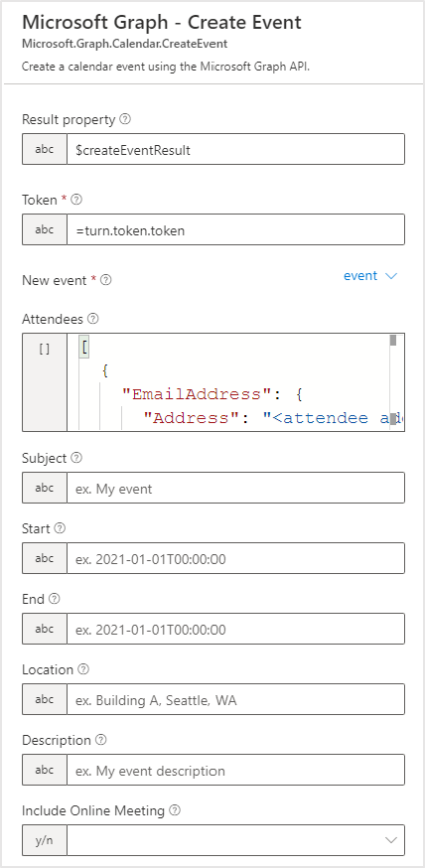The height and width of the screenshot is (868, 425).
Task: Click the y/n type selector for Online Meeting
Action: (45, 840)
